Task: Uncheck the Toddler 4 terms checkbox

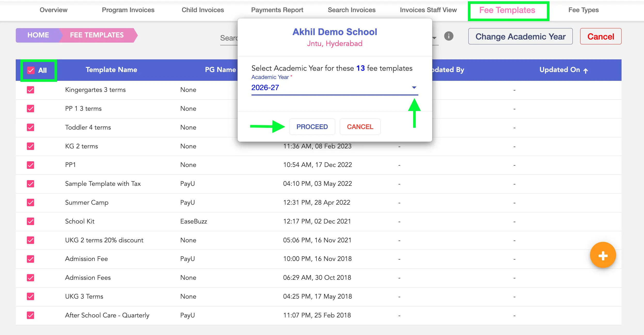Action: tap(30, 127)
